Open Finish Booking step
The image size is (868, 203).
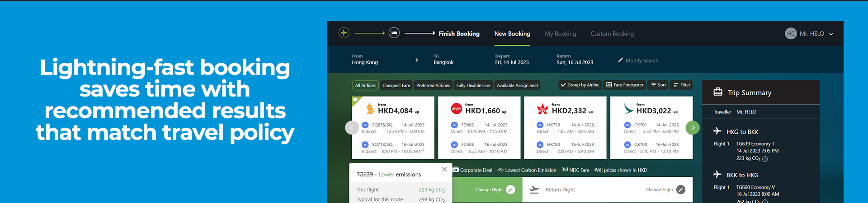point(459,33)
